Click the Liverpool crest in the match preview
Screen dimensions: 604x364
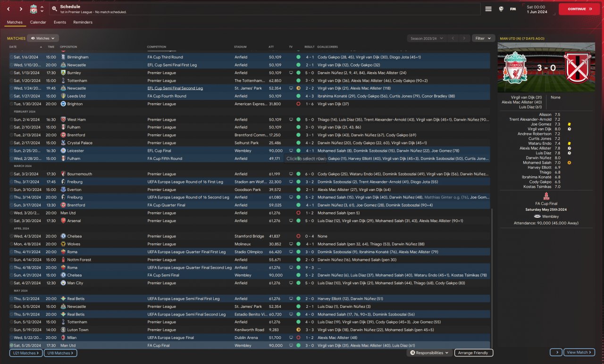pyautogui.click(x=515, y=67)
